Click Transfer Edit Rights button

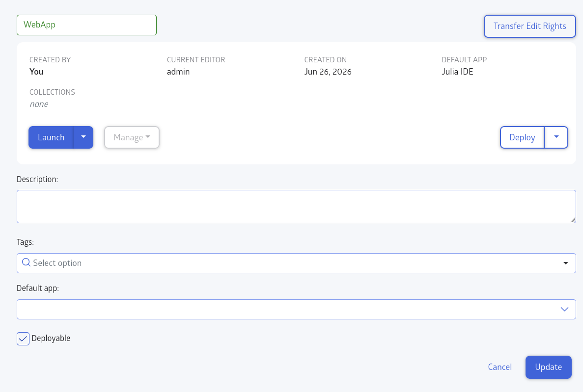[x=529, y=26]
